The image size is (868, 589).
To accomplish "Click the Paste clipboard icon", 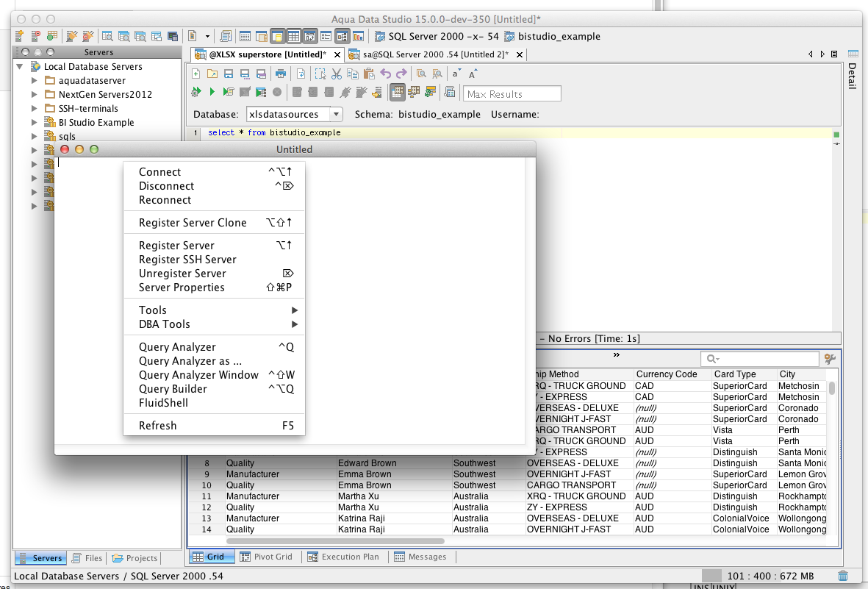I will click(369, 74).
